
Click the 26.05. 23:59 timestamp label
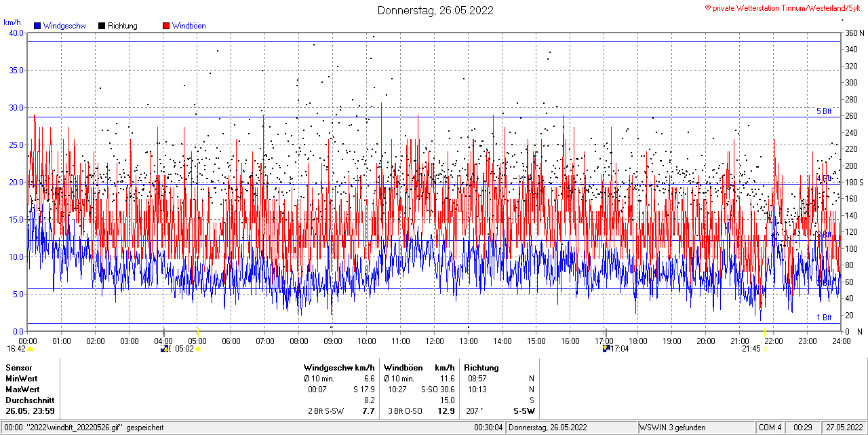pyautogui.click(x=31, y=411)
